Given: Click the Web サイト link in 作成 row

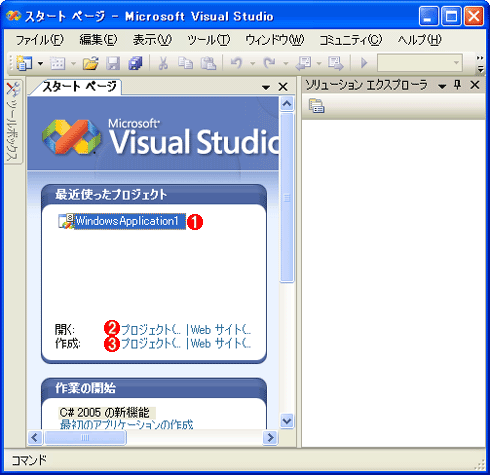Looking at the screenshot, I should [221, 343].
